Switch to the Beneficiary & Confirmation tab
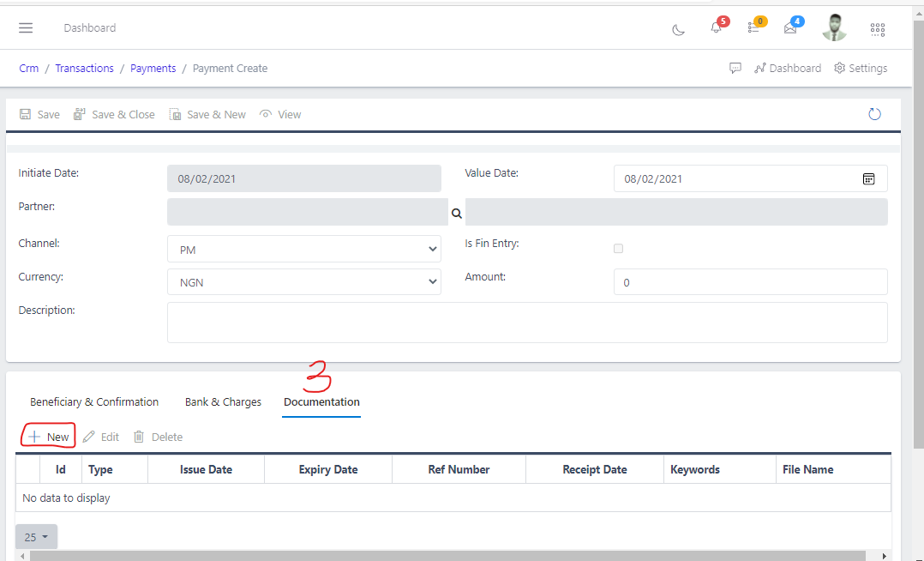The image size is (924, 561). tap(94, 401)
